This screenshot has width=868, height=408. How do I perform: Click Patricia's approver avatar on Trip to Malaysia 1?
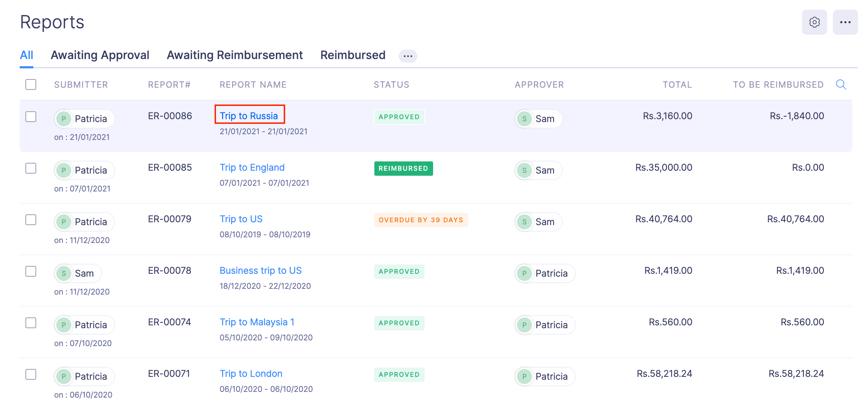(x=524, y=325)
